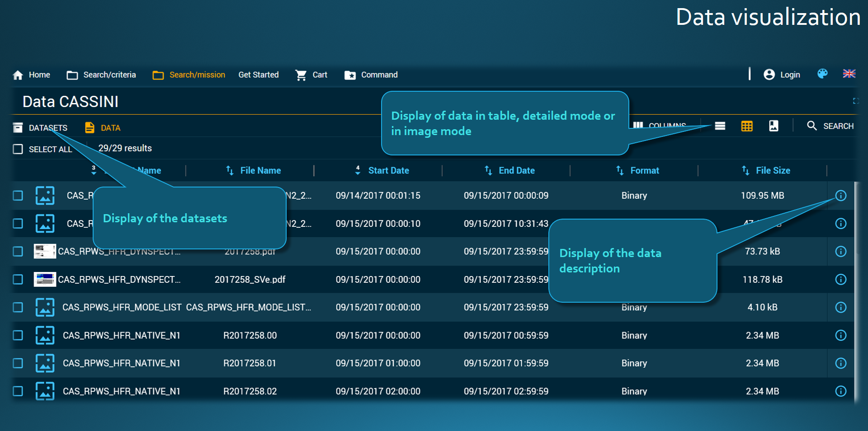Select the R2017258.01 row checkbox
Viewport: 868px width, 431px height.
tap(18, 363)
